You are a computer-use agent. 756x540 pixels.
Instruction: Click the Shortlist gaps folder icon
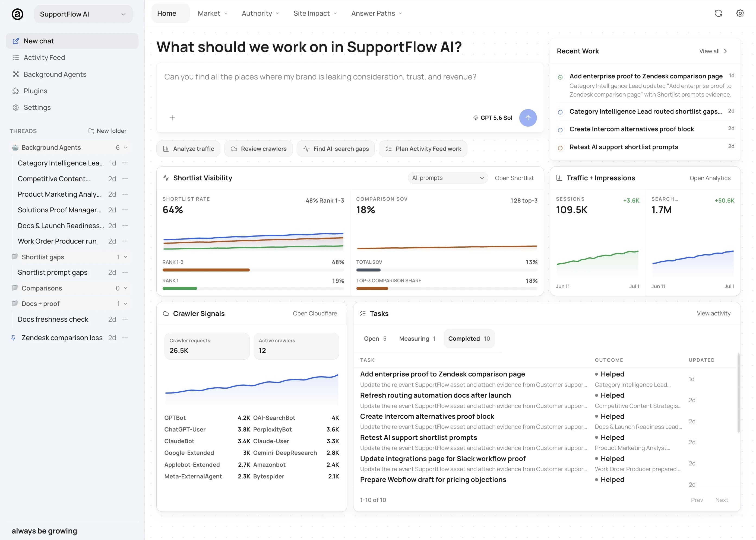[15, 257]
